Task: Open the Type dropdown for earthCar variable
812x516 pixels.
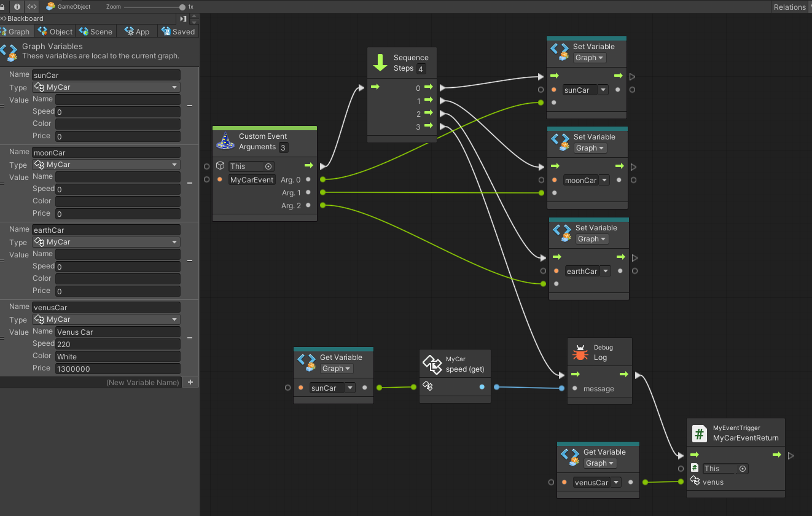Action: pos(106,242)
